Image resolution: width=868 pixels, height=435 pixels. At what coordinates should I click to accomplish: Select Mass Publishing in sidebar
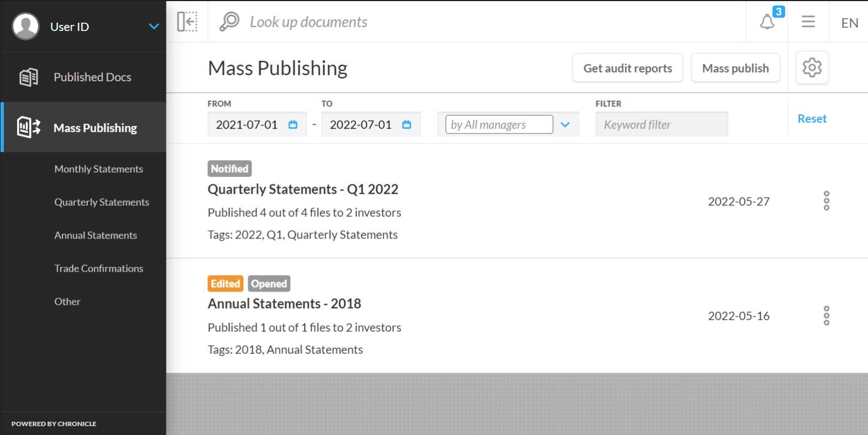83,127
